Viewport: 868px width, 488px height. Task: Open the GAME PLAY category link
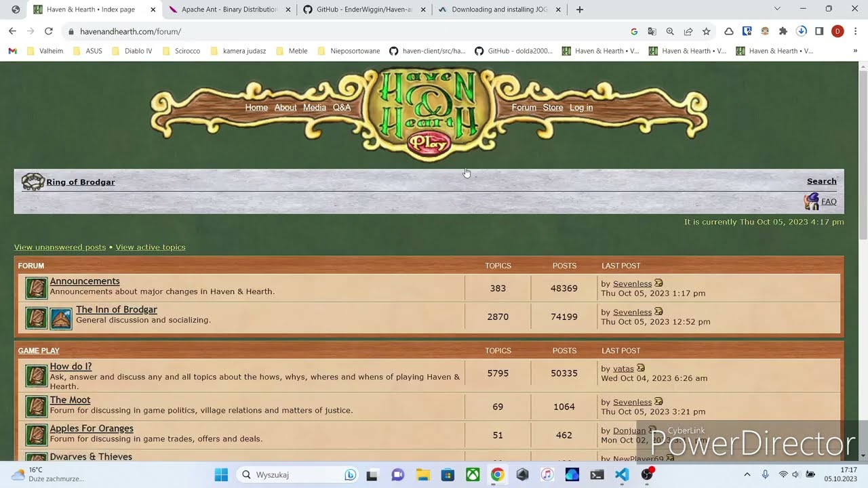(x=39, y=350)
